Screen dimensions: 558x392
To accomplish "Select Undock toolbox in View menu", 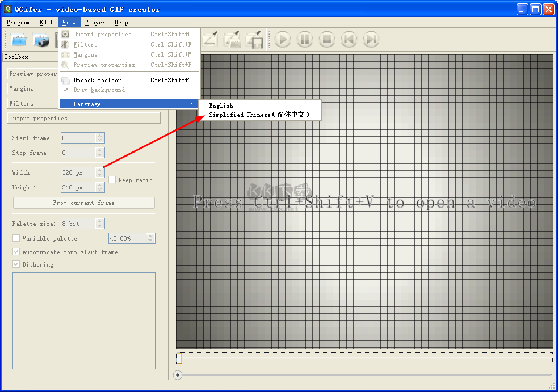I will click(x=98, y=80).
